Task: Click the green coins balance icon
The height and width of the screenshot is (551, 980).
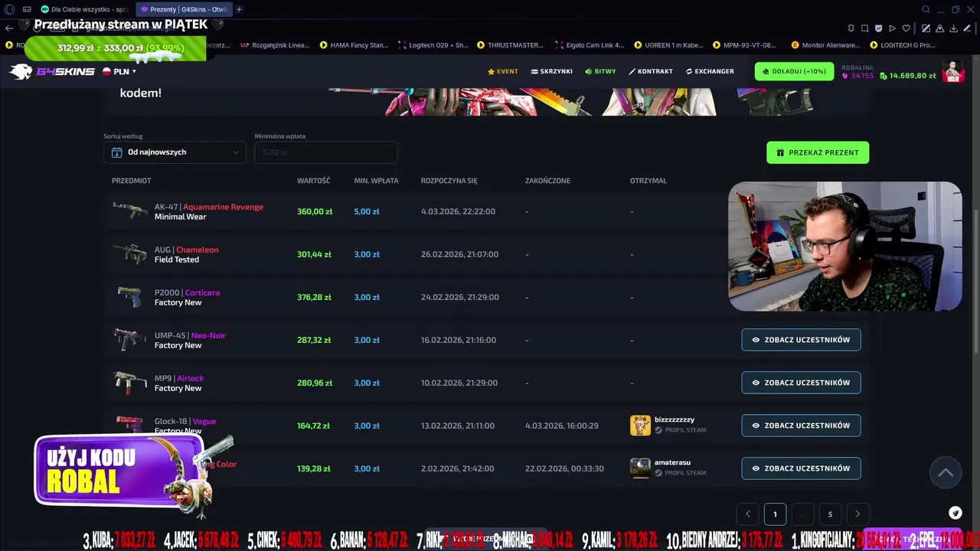Action: pos(884,76)
